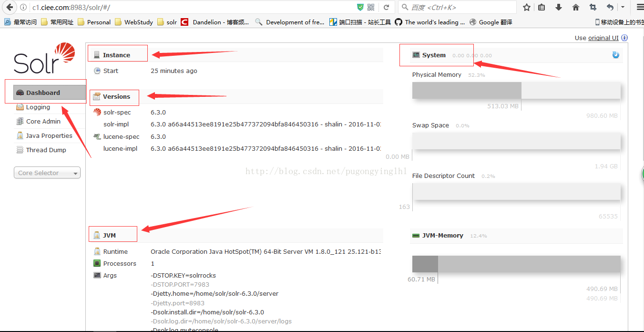This screenshot has width=644, height=332.
Task: Click the Thread Dump icon in sidebar
Action: pyautogui.click(x=20, y=150)
